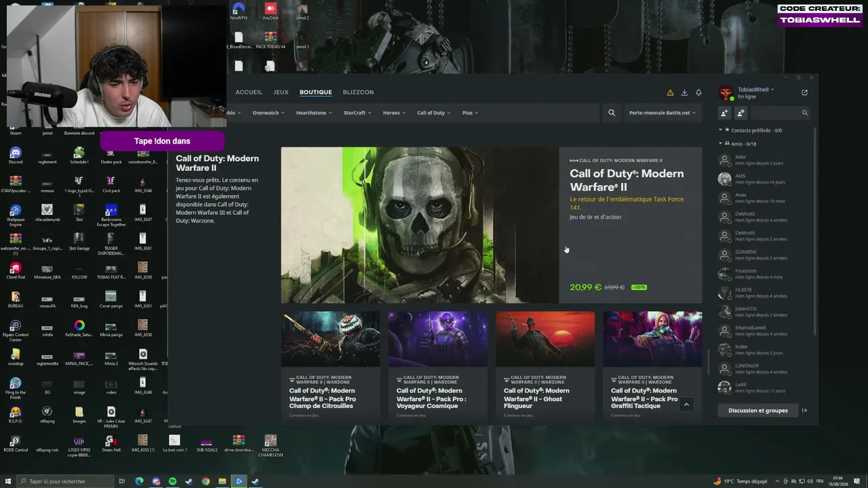Image resolution: width=868 pixels, height=488 pixels.
Task: Open the Plus shop dropdown
Action: pyautogui.click(x=470, y=113)
